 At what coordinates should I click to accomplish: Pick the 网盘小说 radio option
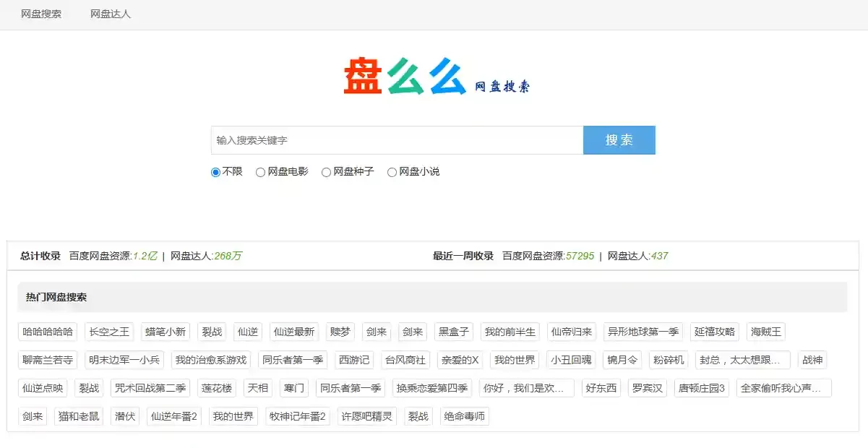(x=392, y=172)
